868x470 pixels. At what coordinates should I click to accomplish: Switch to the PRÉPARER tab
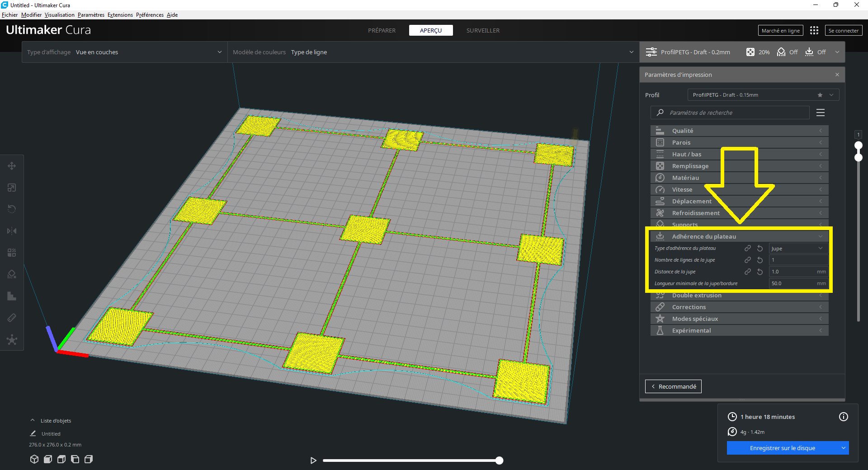click(382, 30)
